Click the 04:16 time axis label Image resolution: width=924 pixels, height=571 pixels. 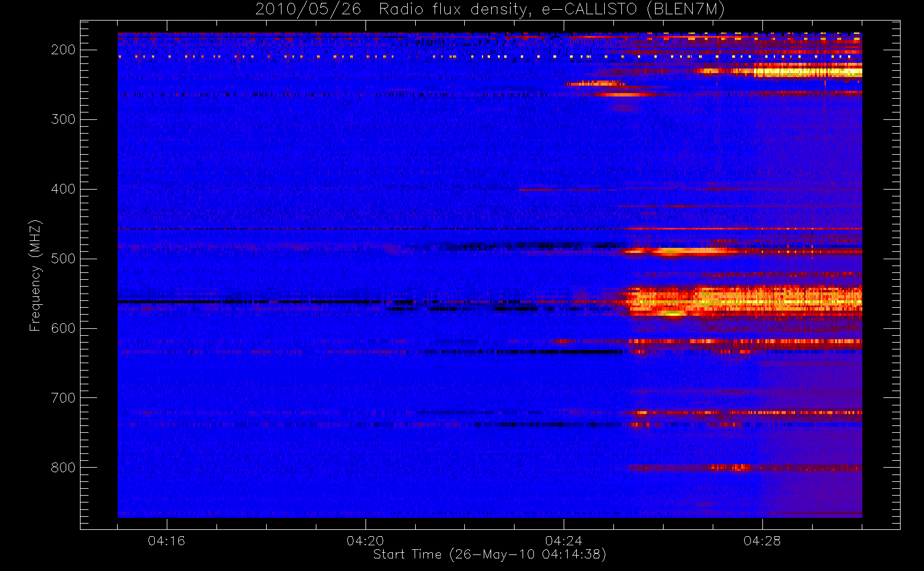tap(167, 541)
